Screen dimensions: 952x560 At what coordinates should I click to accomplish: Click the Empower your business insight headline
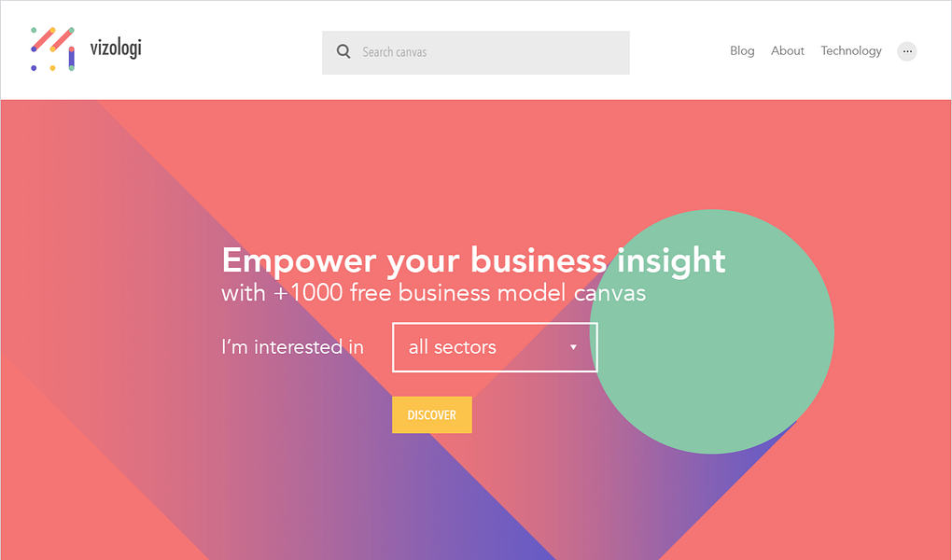click(x=473, y=261)
